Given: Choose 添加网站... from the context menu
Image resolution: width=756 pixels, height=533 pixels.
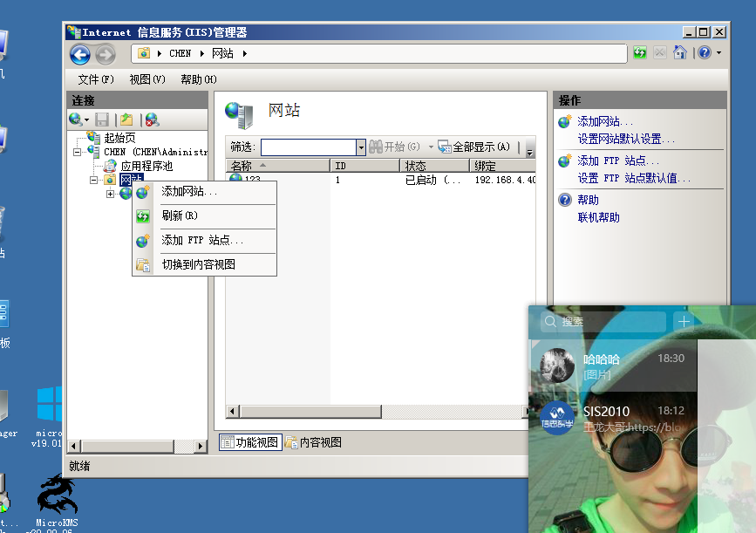Looking at the screenshot, I should [x=204, y=192].
